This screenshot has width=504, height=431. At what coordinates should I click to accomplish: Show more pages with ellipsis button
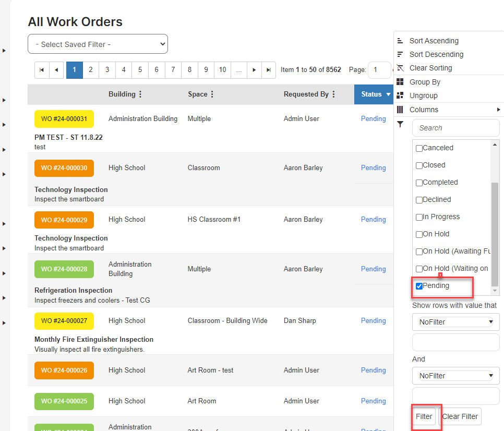(x=239, y=70)
